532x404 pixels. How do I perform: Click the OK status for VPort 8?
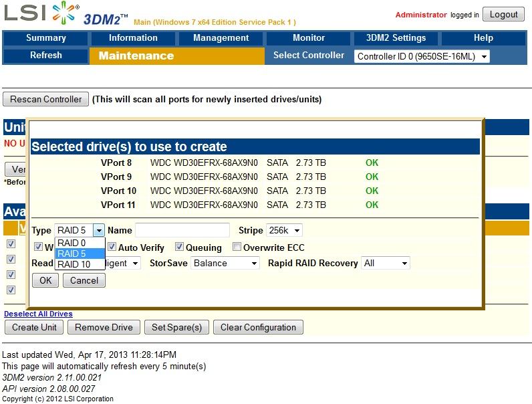coord(372,163)
